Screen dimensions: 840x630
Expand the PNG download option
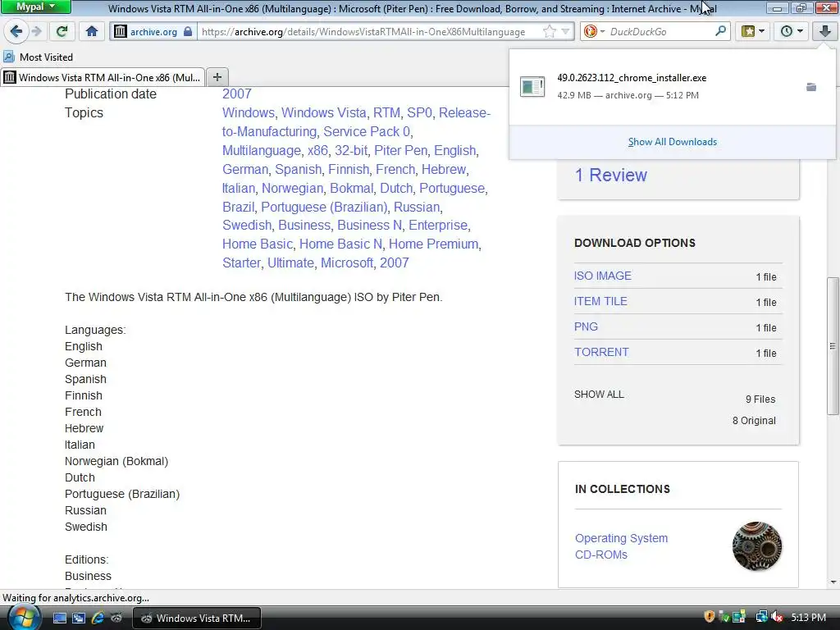pyautogui.click(x=586, y=326)
